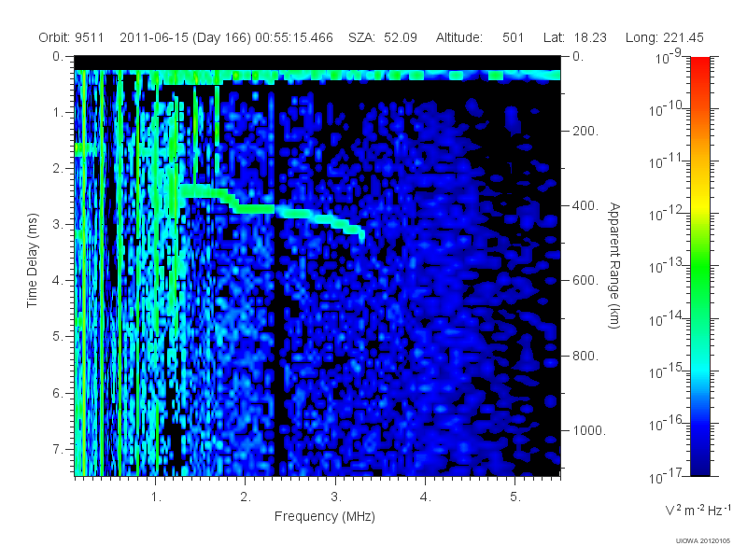Viewport: 747px width, 560px height.
Task: Click the 'SZA: 52.09' value
Action: coord(383,37)
